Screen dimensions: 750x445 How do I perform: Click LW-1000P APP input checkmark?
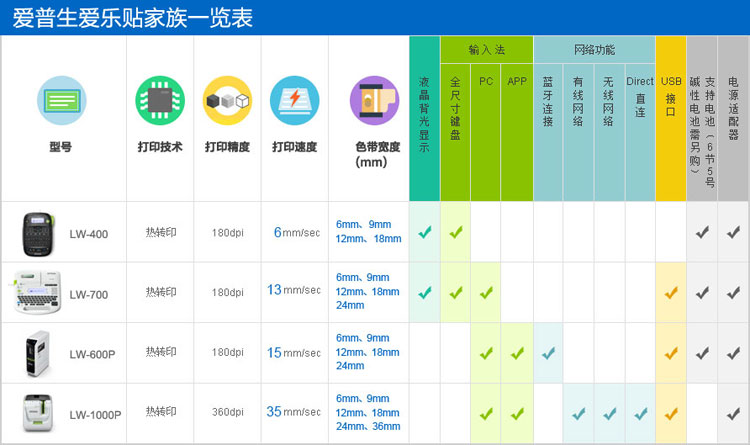[517, 413]
